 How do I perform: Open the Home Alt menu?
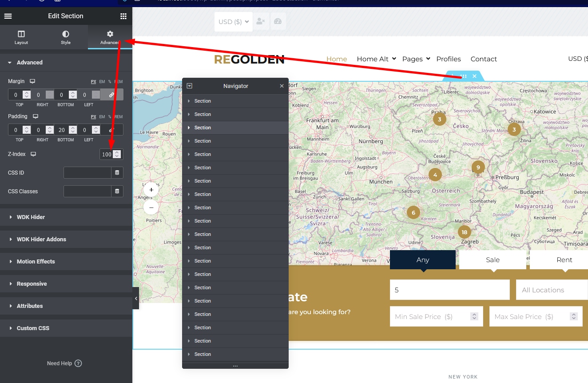(376, 59)
